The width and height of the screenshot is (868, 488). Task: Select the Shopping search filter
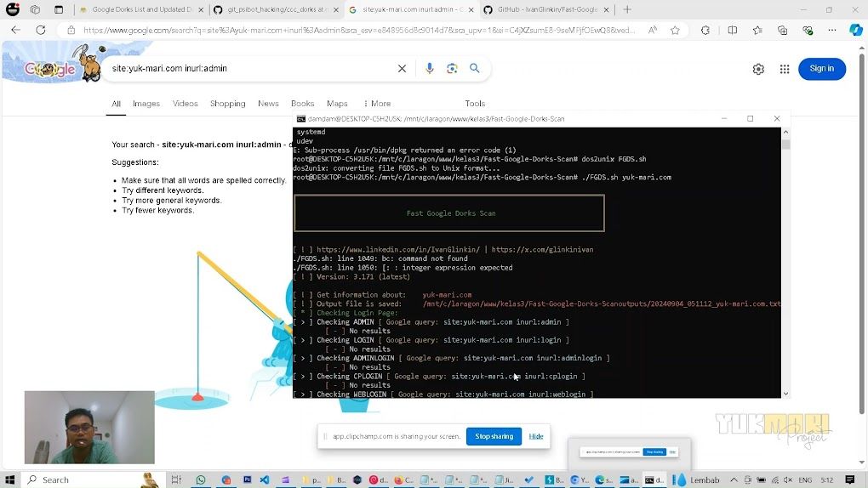(x=227, y=104)
